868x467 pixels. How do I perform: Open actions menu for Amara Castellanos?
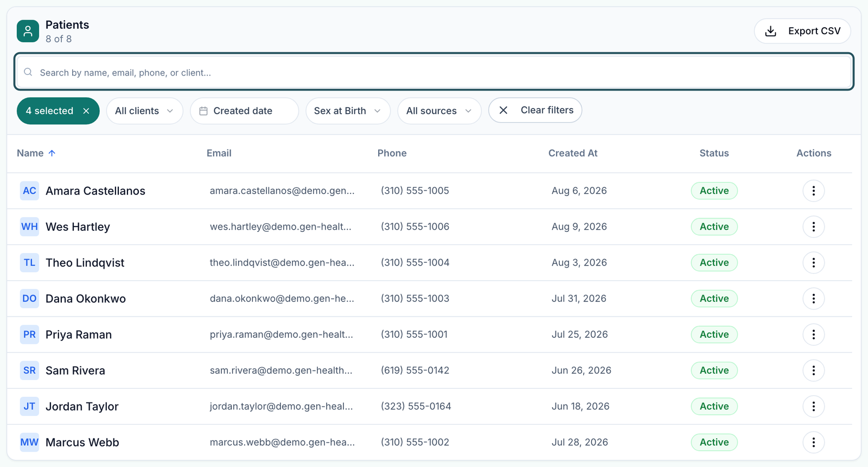tap(813, 191)
